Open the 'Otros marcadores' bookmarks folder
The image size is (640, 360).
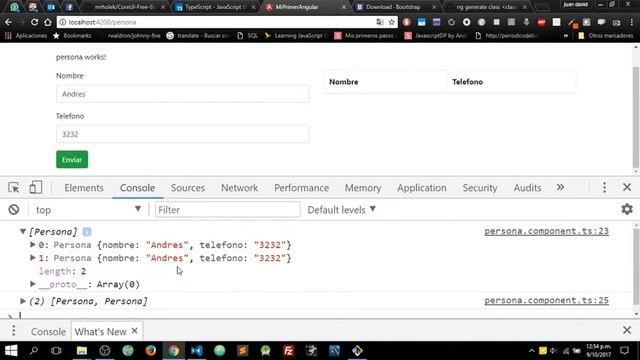(606, 36)
